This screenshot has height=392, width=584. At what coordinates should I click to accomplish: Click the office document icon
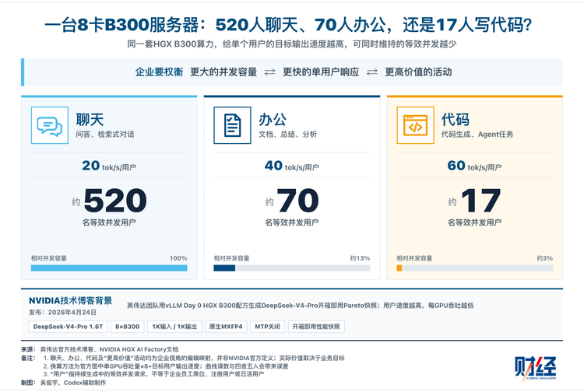232,125
